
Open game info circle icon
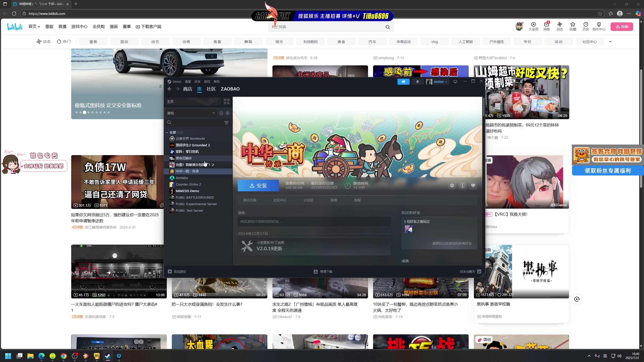click(x=463, y=186)
